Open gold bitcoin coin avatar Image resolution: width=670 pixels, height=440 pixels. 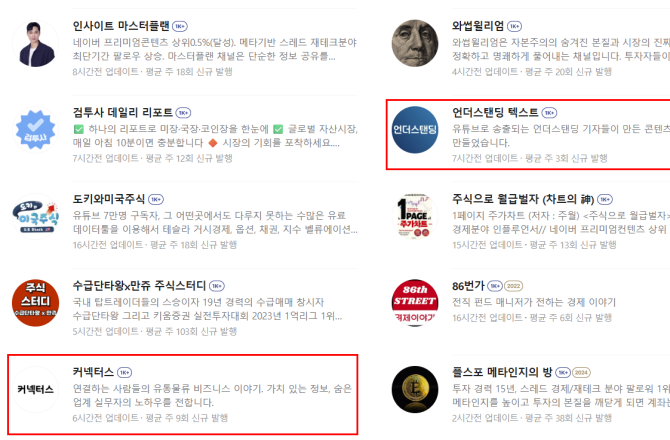415,390
